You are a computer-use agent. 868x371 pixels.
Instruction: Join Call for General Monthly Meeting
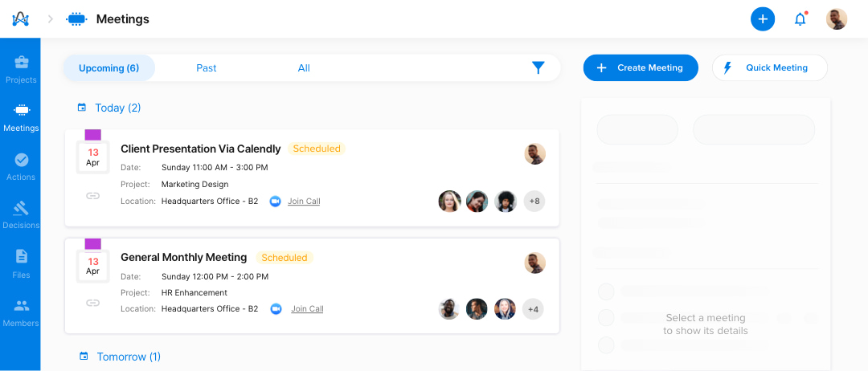[x=307, y=309]
